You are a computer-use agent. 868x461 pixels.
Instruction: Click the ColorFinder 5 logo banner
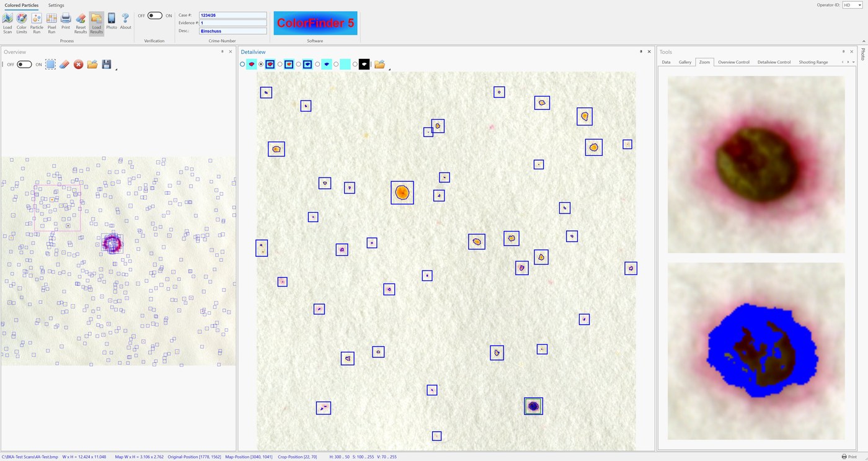click(316, 23)
